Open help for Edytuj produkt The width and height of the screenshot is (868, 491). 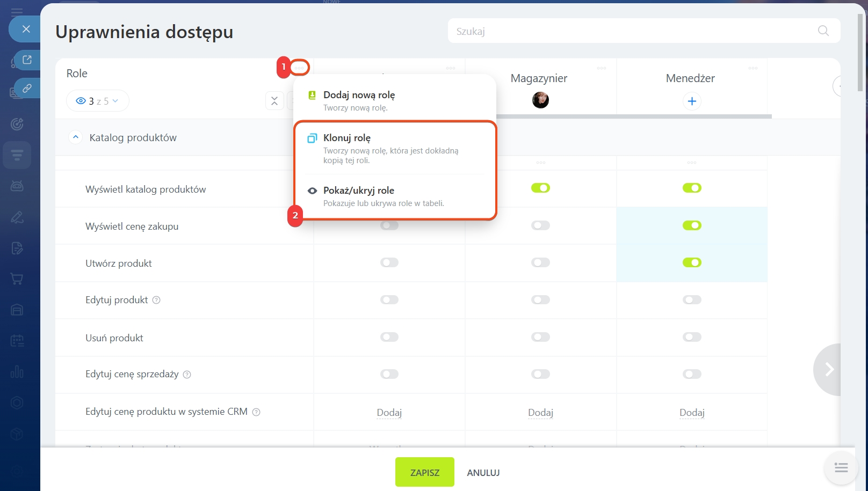(156, 300)
